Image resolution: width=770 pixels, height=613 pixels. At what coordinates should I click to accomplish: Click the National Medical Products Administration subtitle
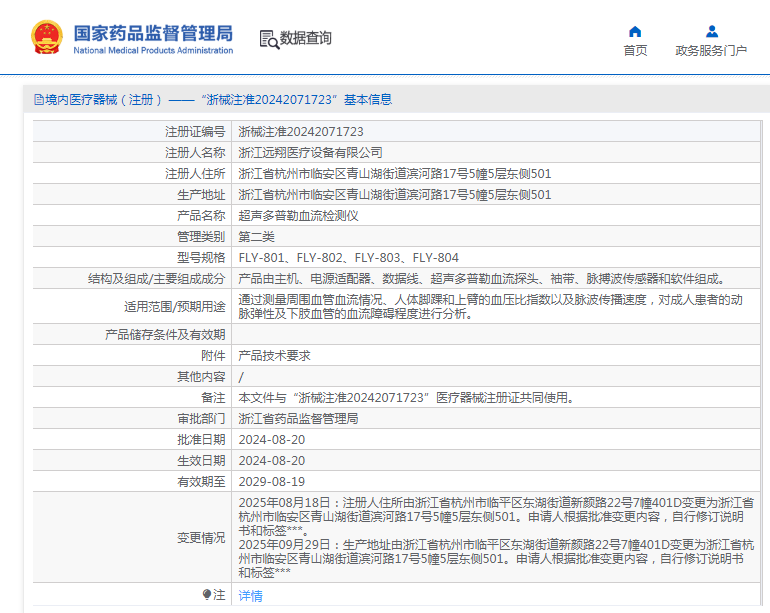point(153,50)
